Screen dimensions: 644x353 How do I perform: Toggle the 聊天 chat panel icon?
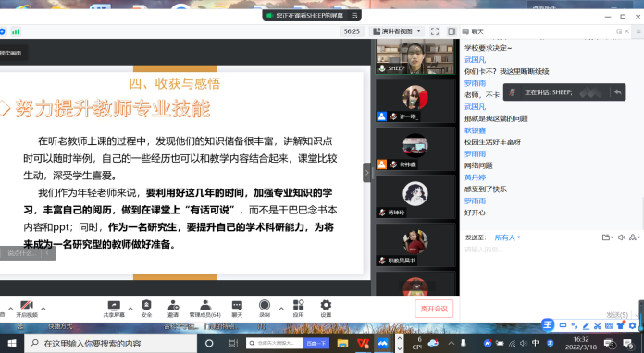pos(237,309)
